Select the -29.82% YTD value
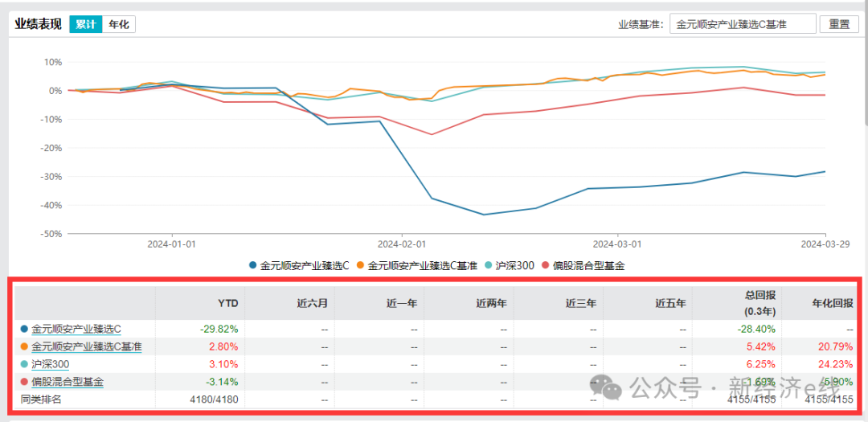This screenshot has height=422, width=868. pyautogui.click(x=219, y=329)
